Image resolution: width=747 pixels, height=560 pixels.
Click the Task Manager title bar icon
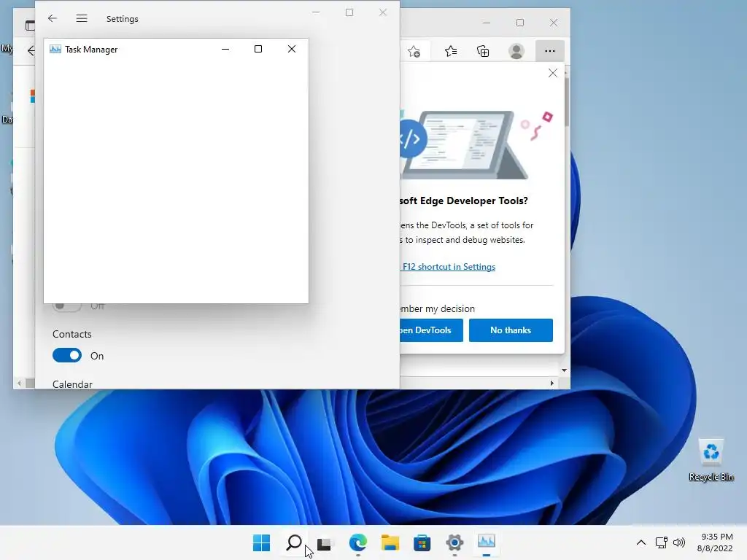pos(55,49)
